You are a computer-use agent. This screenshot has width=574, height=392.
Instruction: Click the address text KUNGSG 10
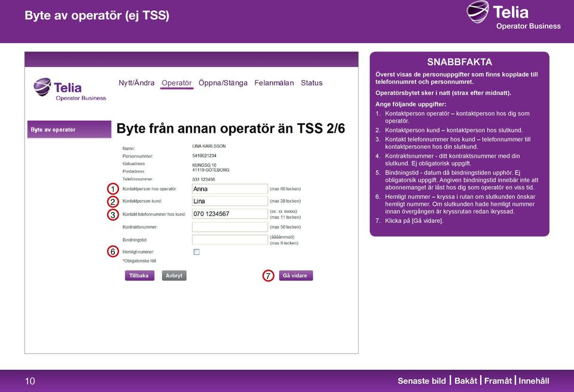click(204, 165)
